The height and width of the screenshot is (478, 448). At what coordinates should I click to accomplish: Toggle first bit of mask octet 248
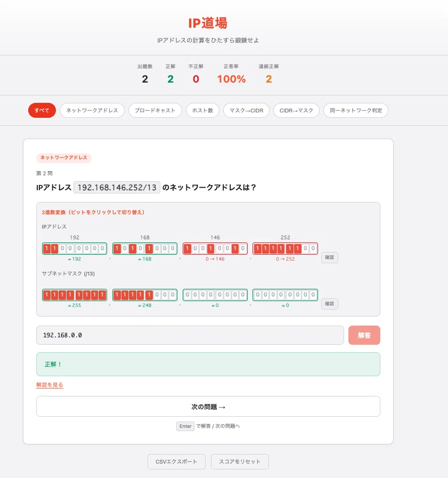[x=117, y=295]
